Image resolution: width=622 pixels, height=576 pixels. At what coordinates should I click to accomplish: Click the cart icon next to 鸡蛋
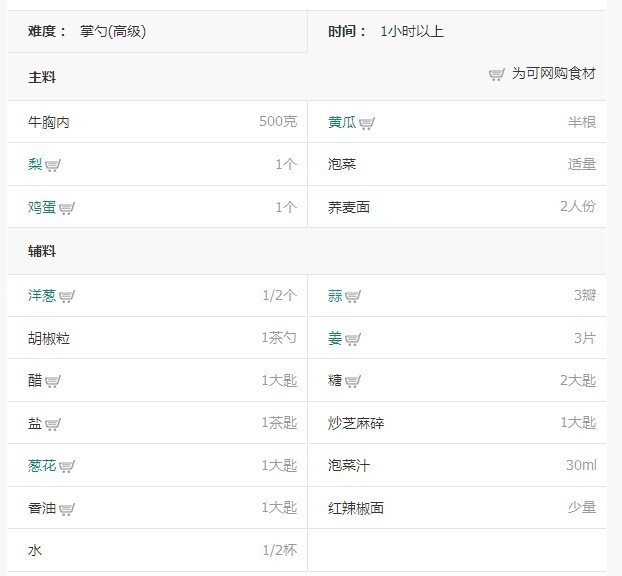(x=67, y=208)
